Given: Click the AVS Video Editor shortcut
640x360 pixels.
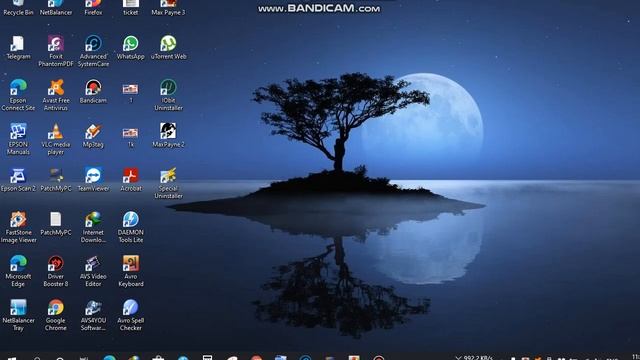Looking at the screenshot, I should click(93, 264).
